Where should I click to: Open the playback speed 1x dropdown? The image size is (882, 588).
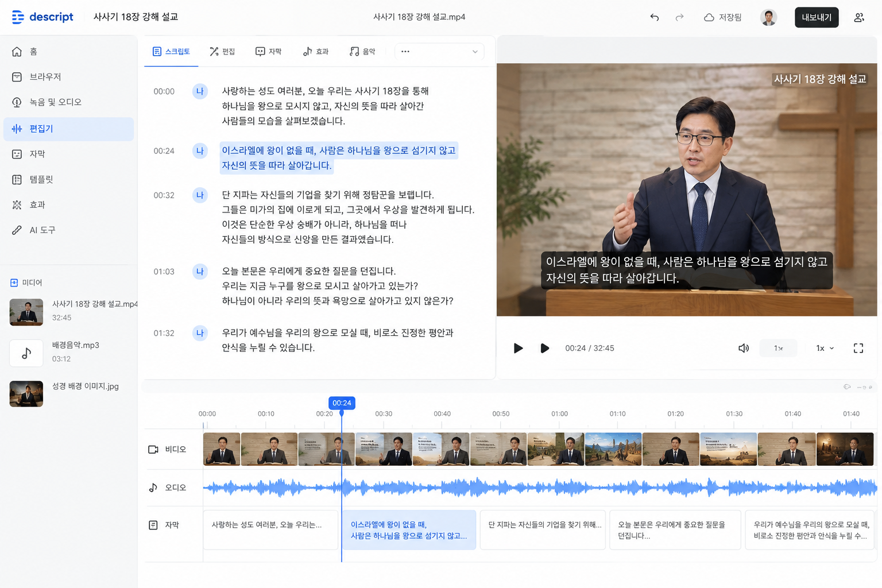tap(825, 348)
